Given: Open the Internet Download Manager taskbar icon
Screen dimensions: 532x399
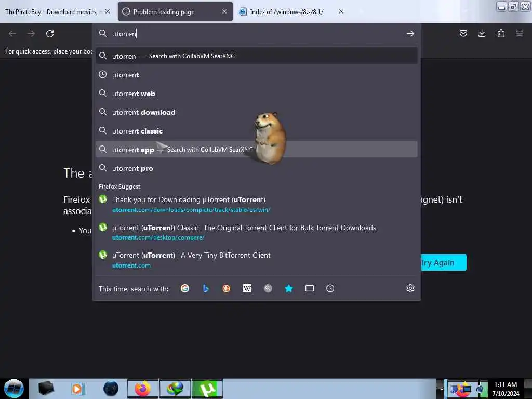Looking at the screenshot, I should [x=175, y=389].
